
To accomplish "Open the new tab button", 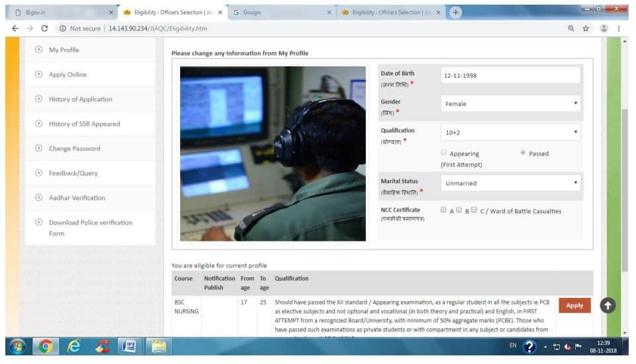I will pyautogui.click(x=455, y=12).
